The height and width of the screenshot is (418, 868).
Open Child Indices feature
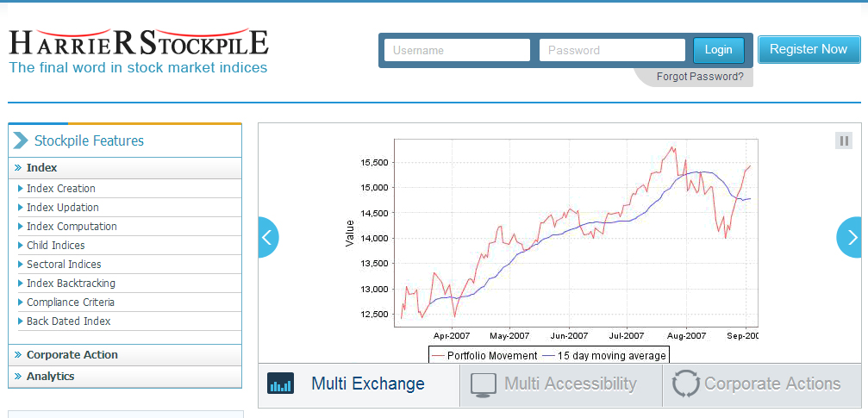[x=55, y=246]
